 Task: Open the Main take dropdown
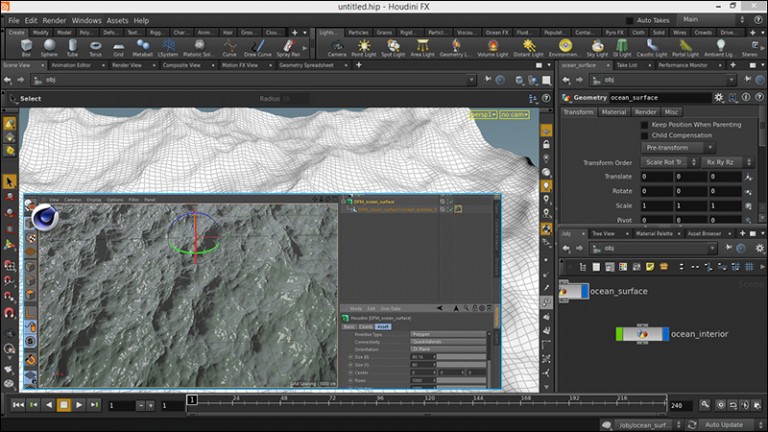[x=713, y=20]
